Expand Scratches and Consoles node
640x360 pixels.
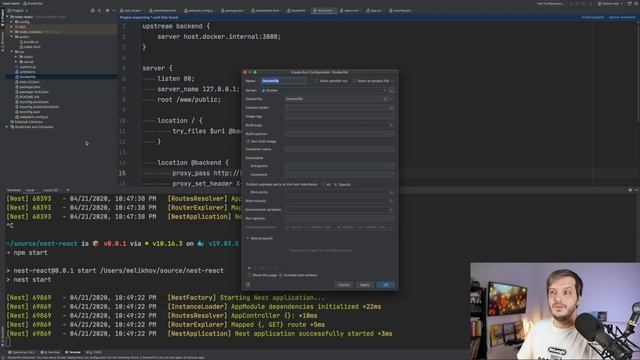click(7, 127)
